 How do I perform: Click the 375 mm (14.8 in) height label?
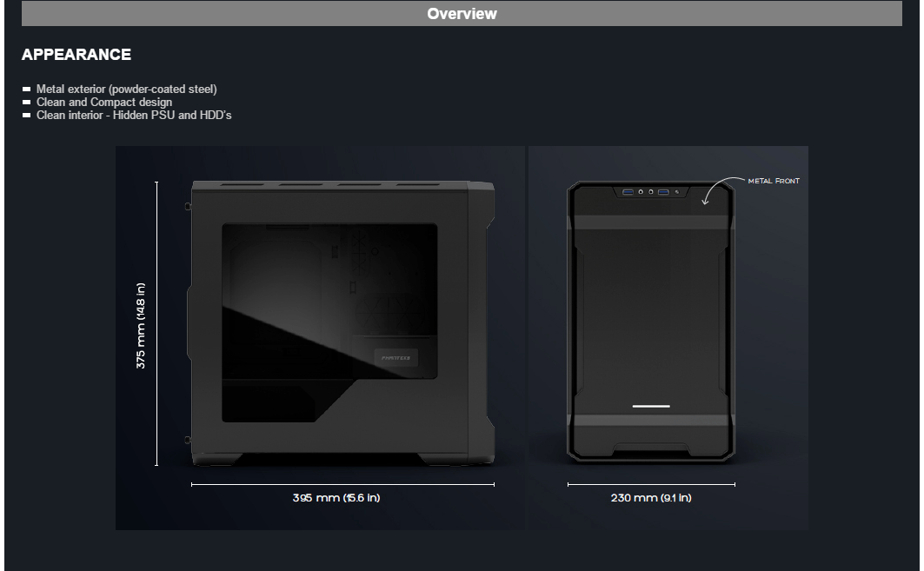tap(141, 326)
